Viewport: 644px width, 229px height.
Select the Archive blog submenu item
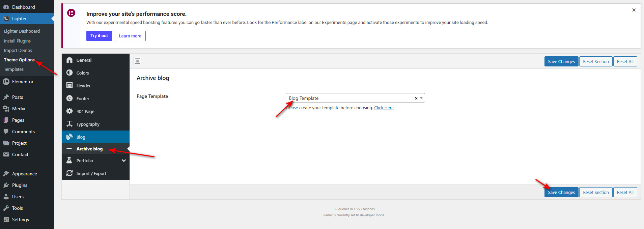89,149
